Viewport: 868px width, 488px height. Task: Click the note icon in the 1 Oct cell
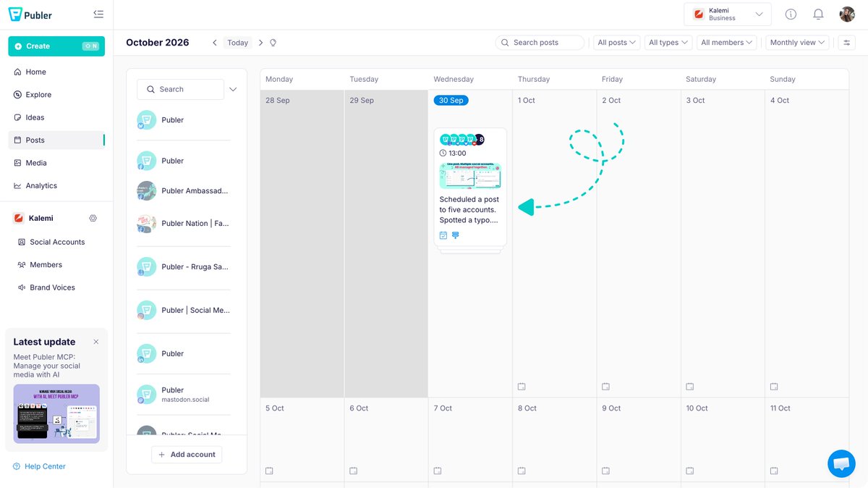point(522,387)
